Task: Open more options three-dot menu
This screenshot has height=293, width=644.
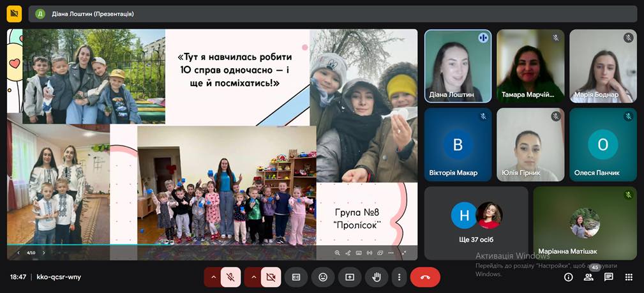Action: [x=399, y=277]
